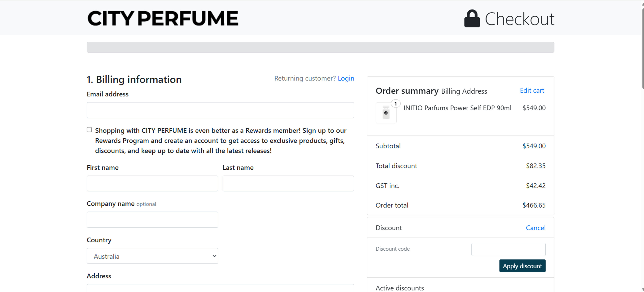This screenshot has height=292, width=644.
Task: Click the INITIO Parfums Power Self product name
Action: [457, 108]
